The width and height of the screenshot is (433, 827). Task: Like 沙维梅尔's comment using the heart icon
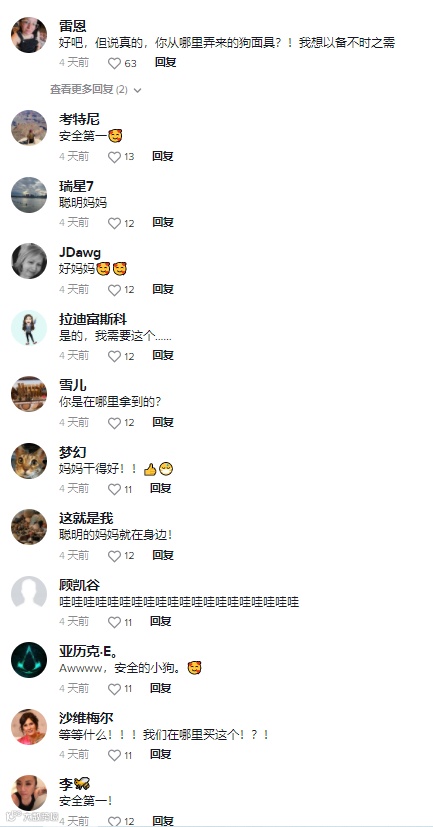coord(114,755)
